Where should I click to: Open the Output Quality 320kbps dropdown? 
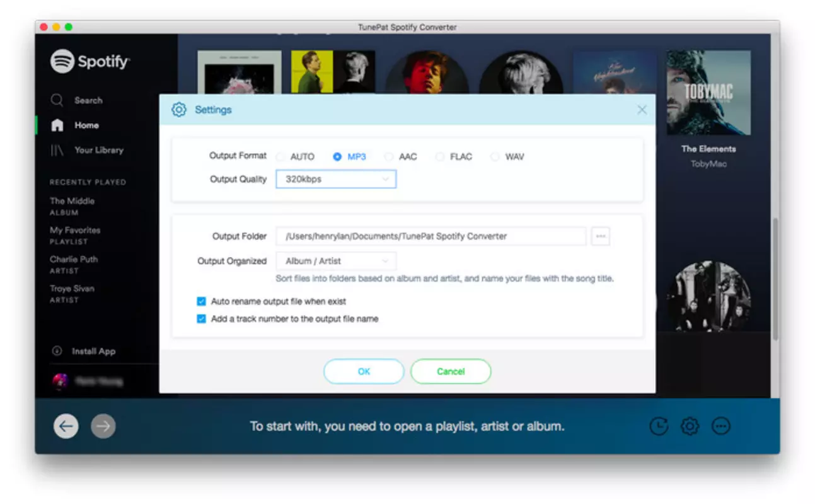pos(336,179)
